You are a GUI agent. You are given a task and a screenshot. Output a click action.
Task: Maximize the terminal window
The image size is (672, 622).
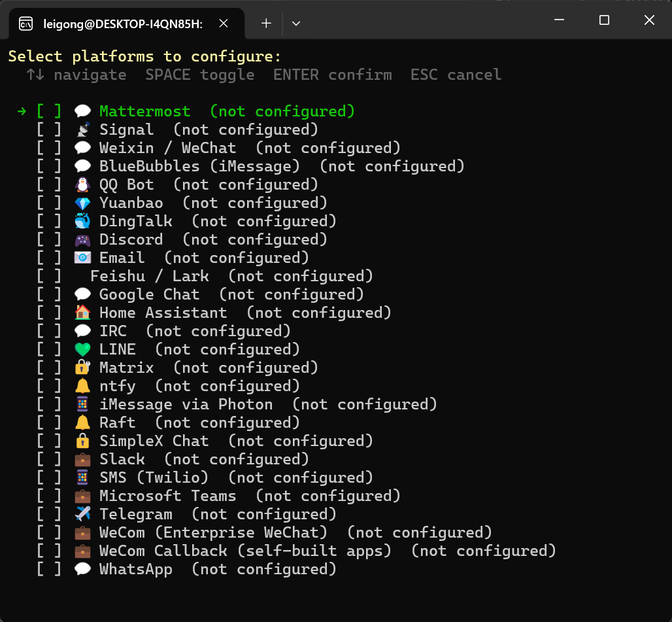[604, 20]
